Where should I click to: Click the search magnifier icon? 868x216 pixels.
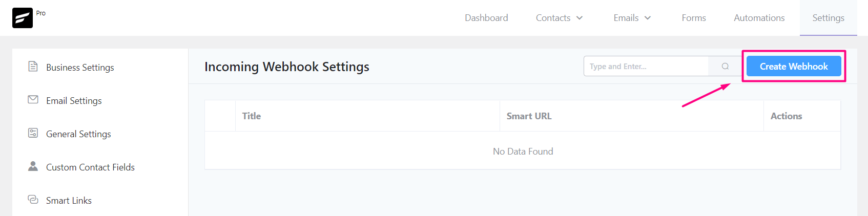point(725,66)
